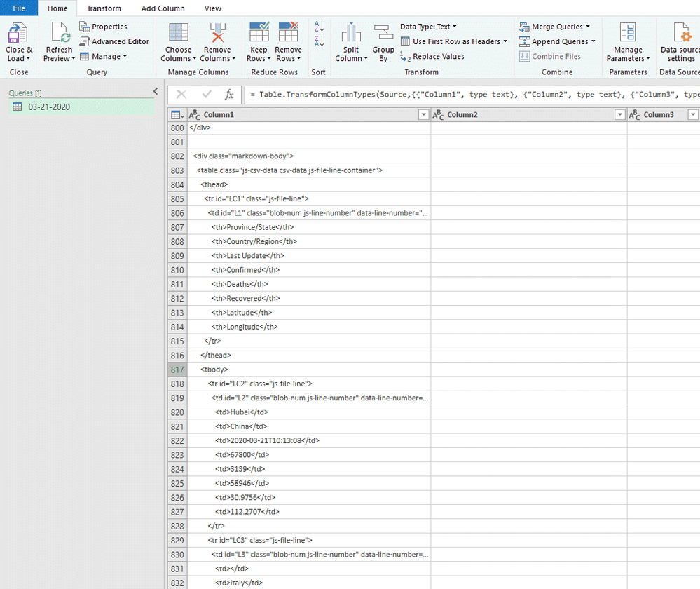Click cell containing <td>112.2707</td>
700x589 pixels.
[x=309, y=512]
